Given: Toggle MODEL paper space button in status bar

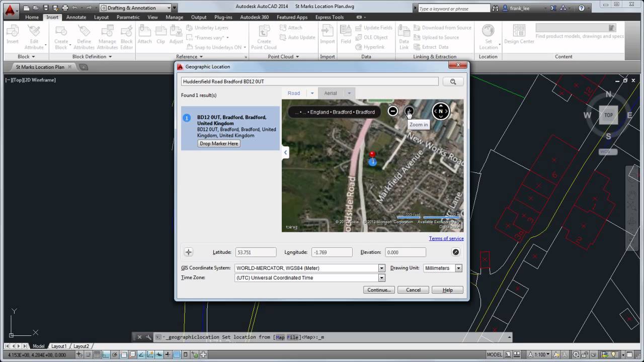Looking at the screenshot, I should (x=495, y=354).
